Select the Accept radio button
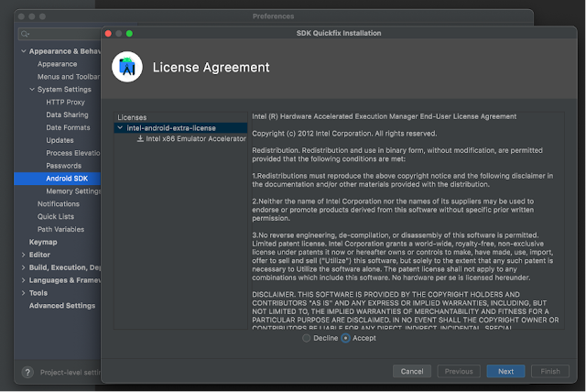This screenshot has height=392, width=586. pos(346,338)
